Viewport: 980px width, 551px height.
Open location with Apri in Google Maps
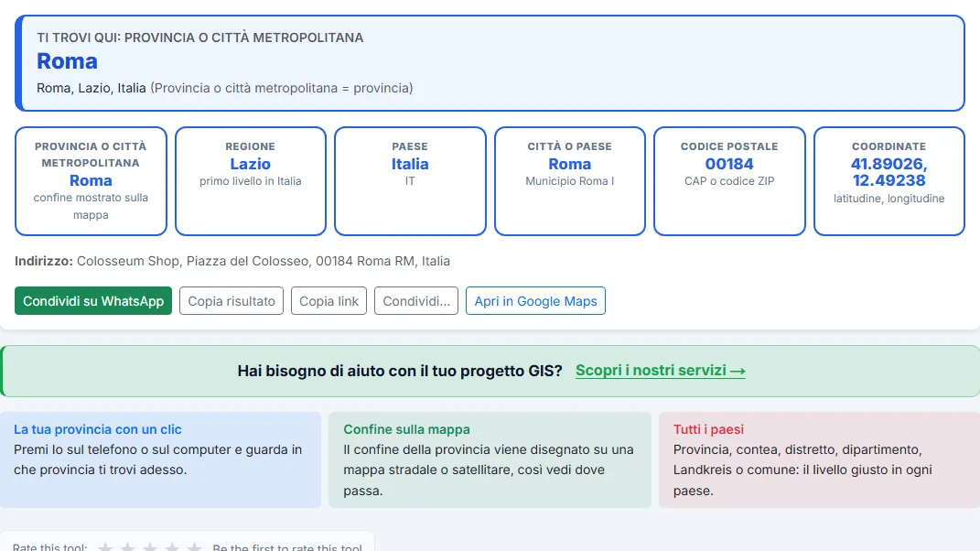(535, 301)
